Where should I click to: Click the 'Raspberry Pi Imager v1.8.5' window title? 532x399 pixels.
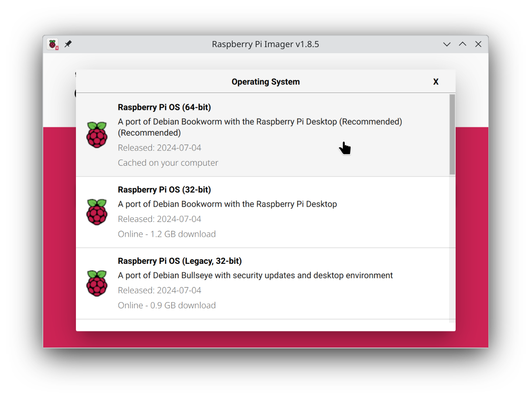(265, 44)
